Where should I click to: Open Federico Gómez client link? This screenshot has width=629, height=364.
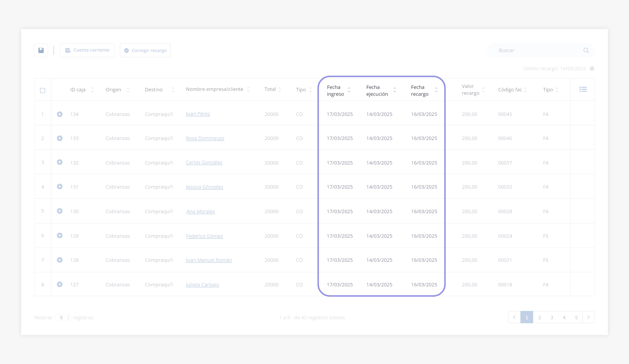pos(204,236)
